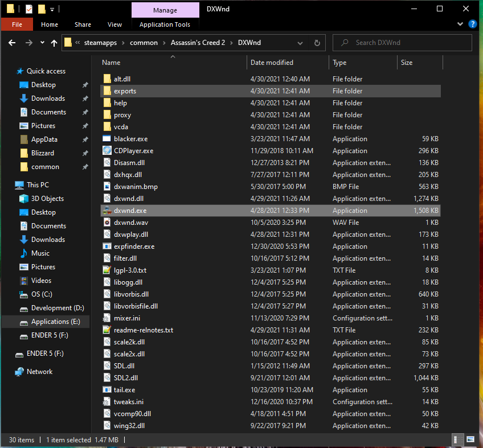Click New folder icon in quick access toolbar
The width and height of the screenshot is (483, 448).
42,9
